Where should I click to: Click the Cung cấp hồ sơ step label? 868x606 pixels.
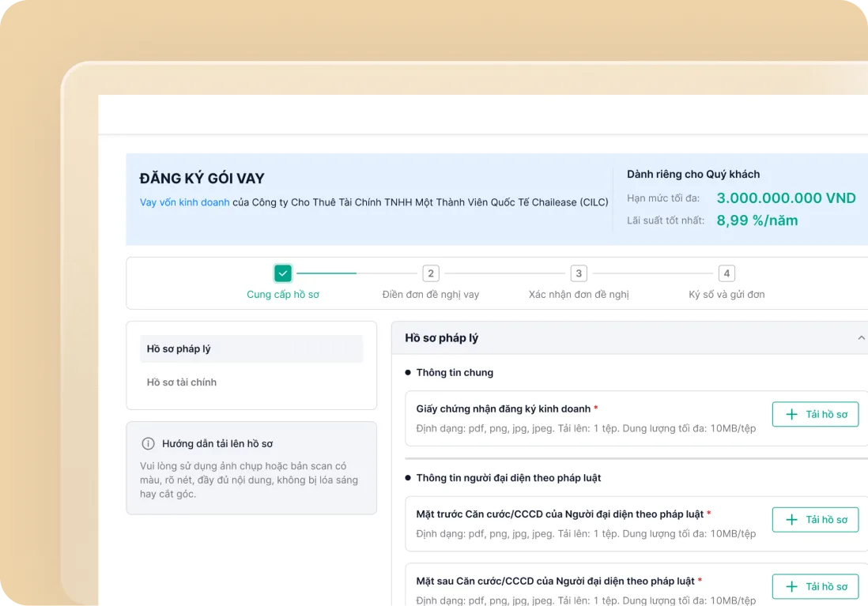point(283,295)
